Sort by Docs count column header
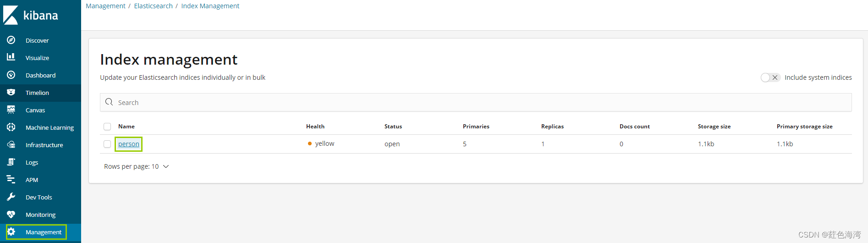The image size is (868, 243). point(635,127)
